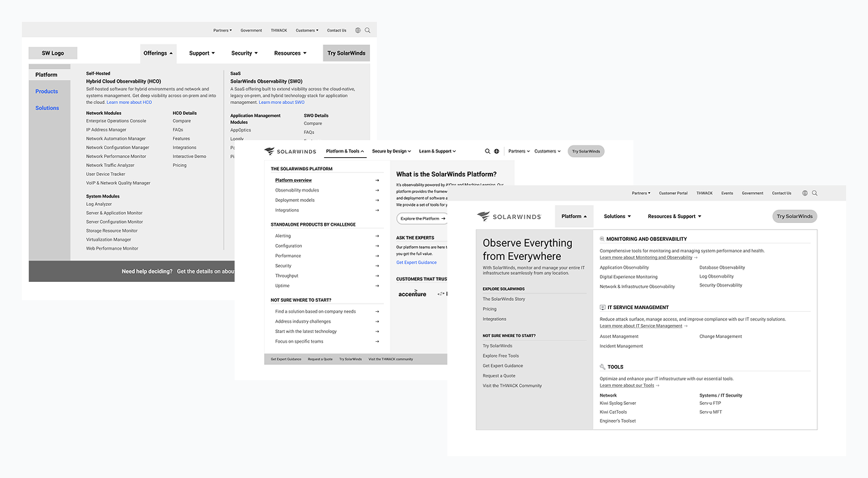Click the Try SolarWinds button in Offerings mockup
Screen dimensions: 868x478
click(x=346, y=53)
